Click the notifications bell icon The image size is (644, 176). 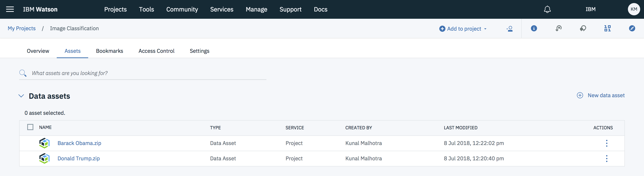(547, 9)
